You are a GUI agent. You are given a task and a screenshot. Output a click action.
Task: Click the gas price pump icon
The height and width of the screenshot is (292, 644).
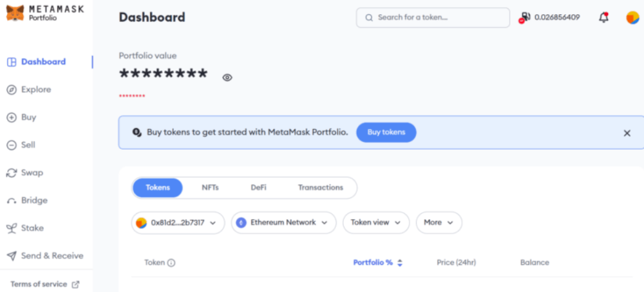click(x=524, y=17)
